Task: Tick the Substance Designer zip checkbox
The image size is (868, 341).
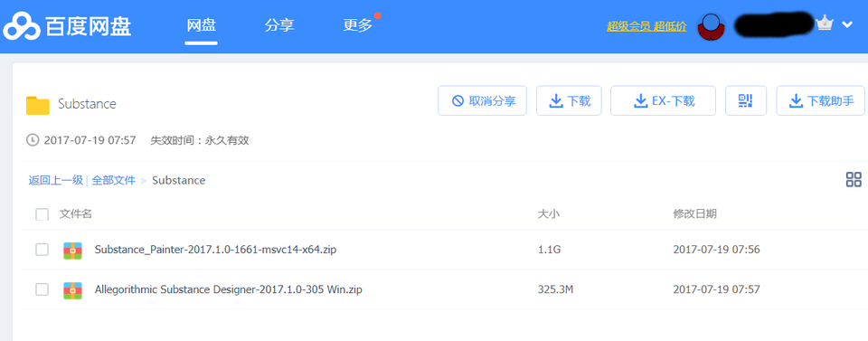Action: click(42, 289)
